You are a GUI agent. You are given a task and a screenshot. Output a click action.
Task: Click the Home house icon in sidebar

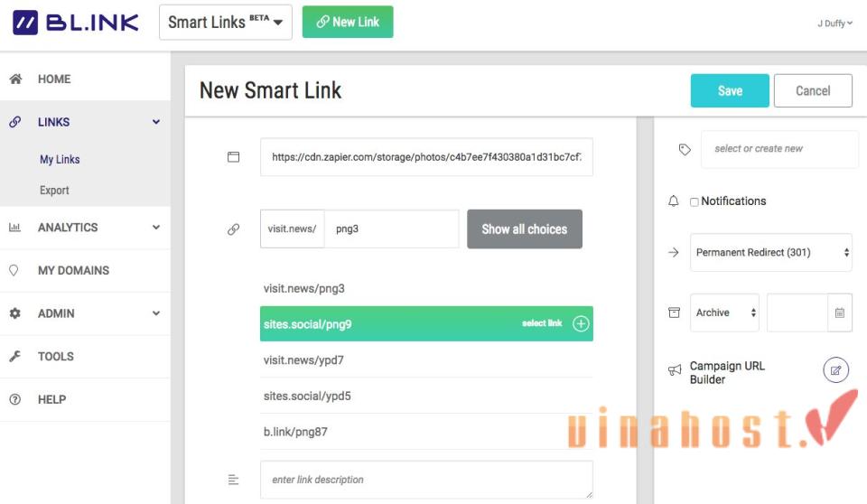pyautogui.click(x=15, y=79)
